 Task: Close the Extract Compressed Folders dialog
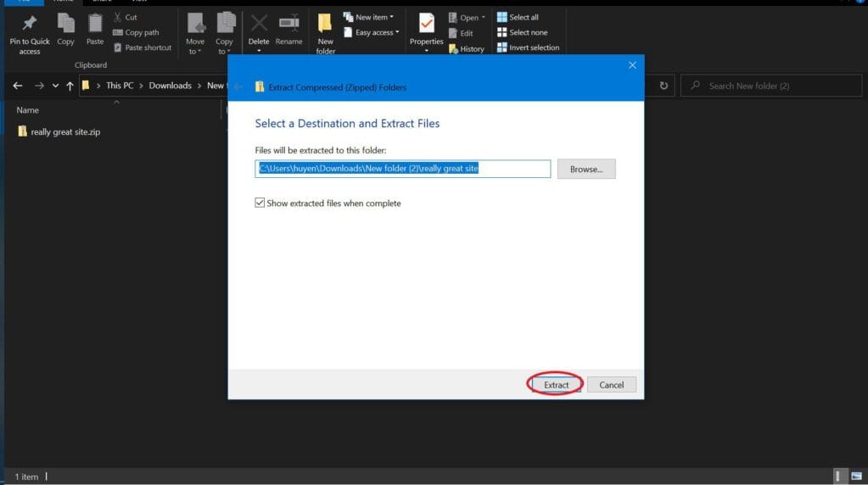[632, 65]
